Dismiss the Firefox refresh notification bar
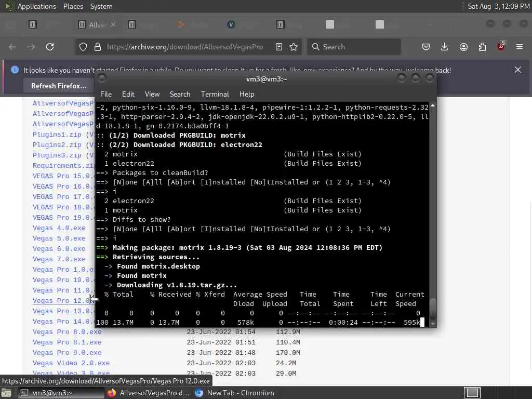Viewport: 532px width, 399px height. [x=518, y=70]
